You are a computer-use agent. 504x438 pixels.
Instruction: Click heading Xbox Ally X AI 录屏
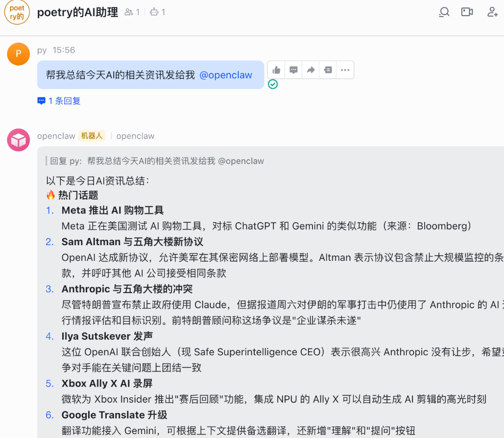click(x=107, y=383)
